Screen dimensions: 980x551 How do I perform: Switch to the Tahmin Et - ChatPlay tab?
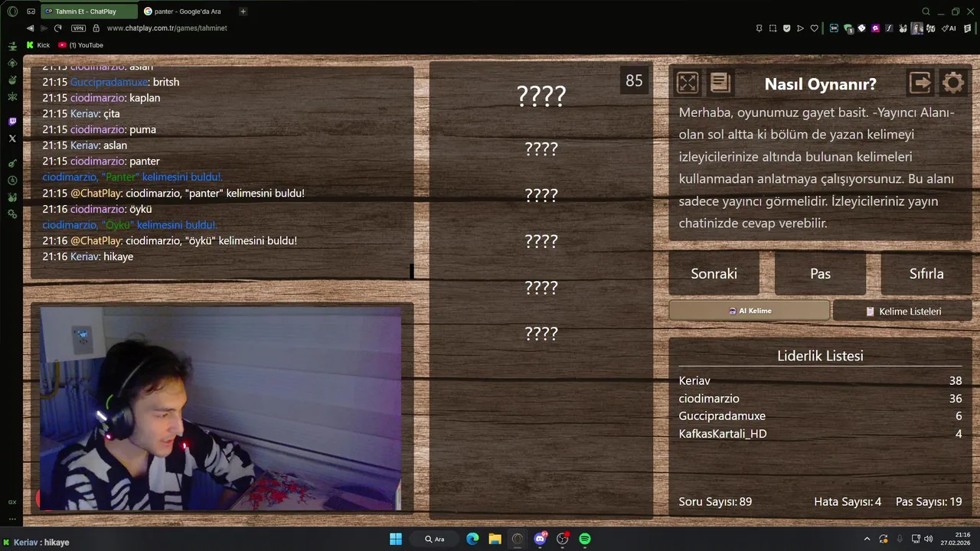pyautogui.click(x=90, y=11)
